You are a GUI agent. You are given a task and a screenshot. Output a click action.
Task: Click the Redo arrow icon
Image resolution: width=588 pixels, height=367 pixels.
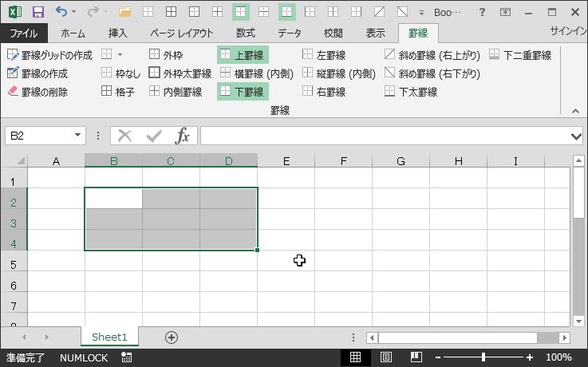(x=93, y=12)
